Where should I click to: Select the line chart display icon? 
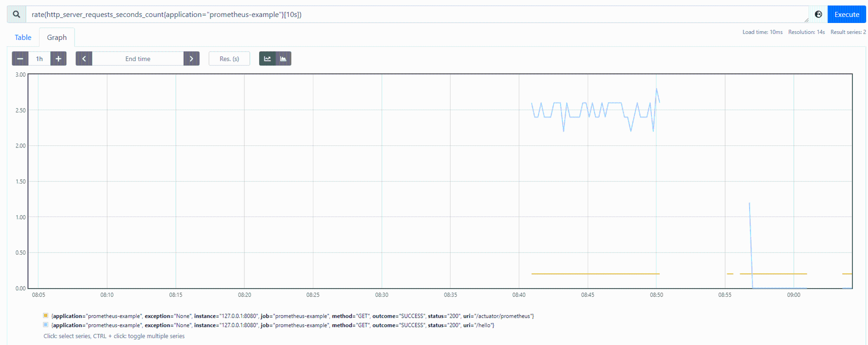tap(267, 59)
